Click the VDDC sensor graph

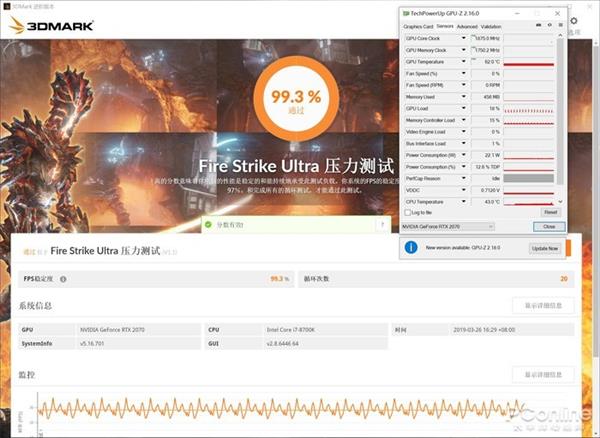pos(529,190)
